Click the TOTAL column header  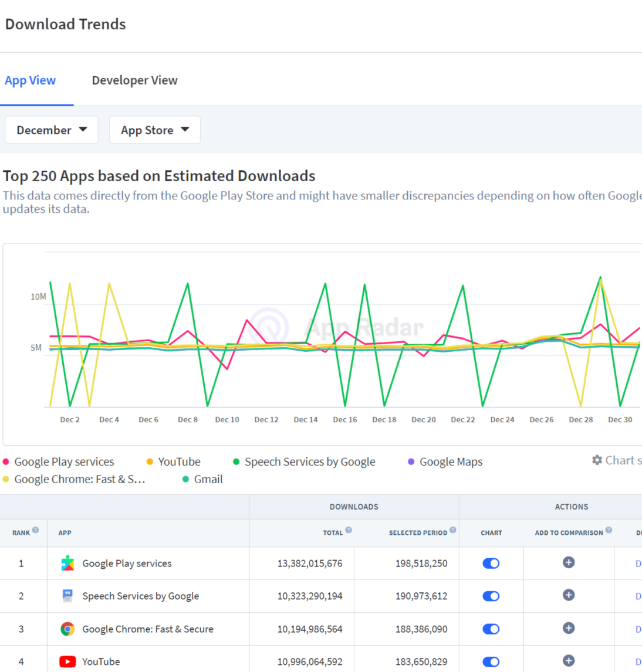[x=333, y=532]
